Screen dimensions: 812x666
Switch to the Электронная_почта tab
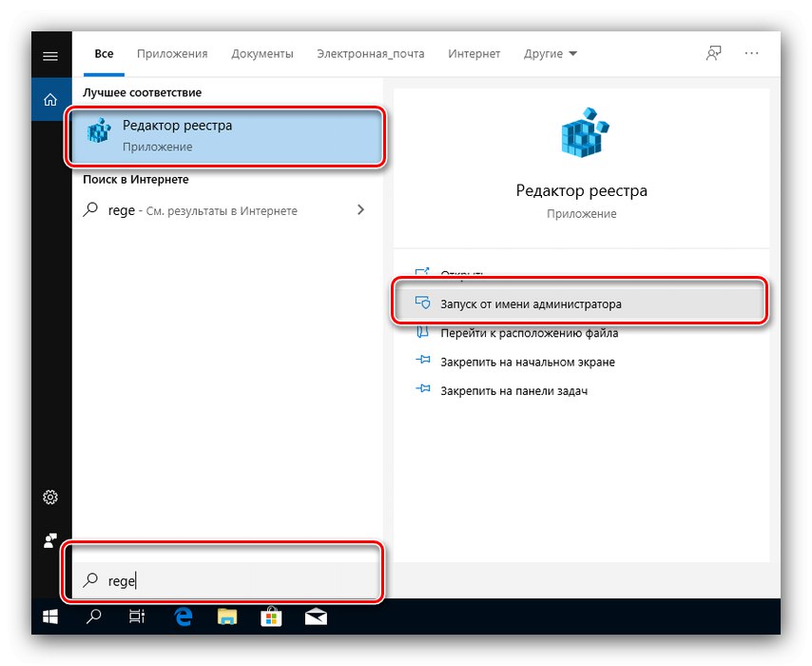coord(371,54)
